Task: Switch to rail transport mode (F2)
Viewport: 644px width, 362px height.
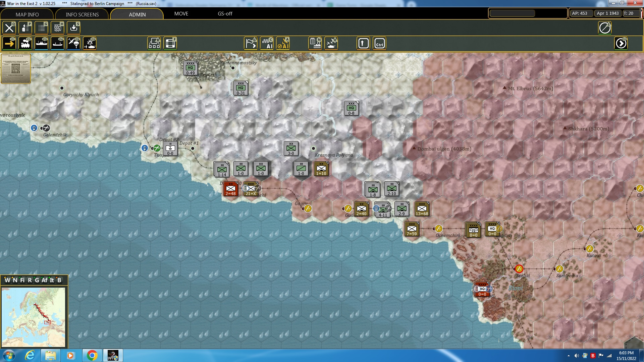Action: [x=26, y=43]
